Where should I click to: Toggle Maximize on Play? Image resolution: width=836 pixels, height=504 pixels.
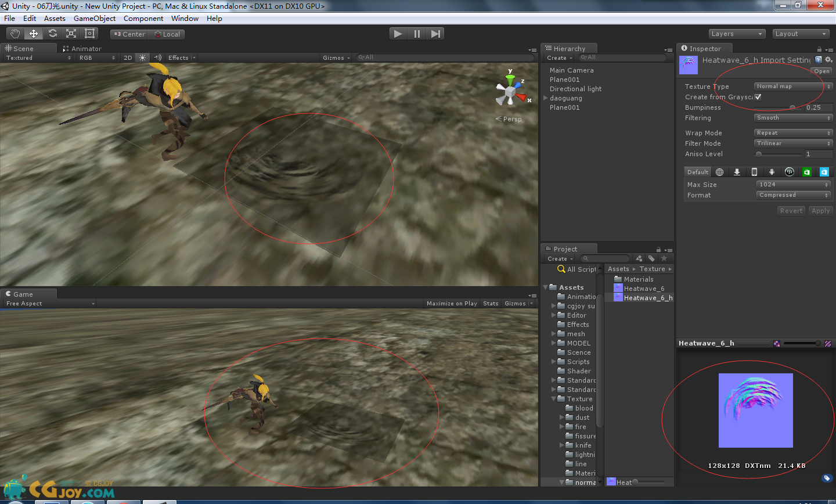tap(452, 303)
